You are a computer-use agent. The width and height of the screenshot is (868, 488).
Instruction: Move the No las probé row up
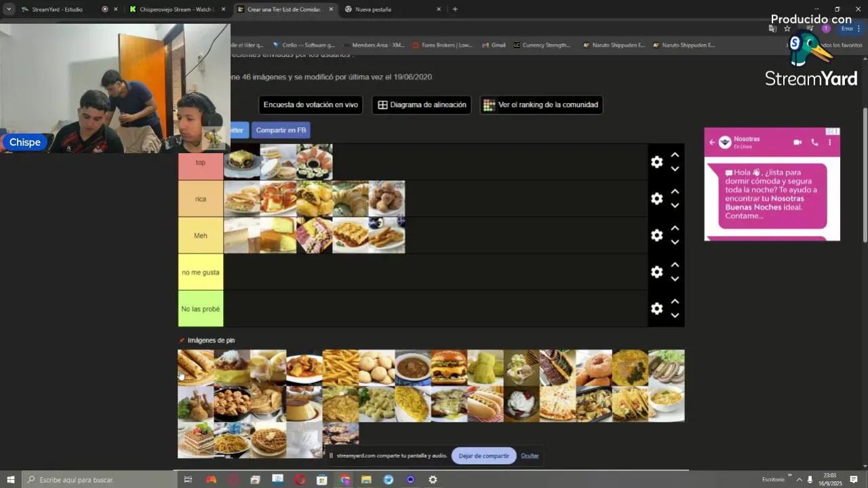tap(675, 301)
